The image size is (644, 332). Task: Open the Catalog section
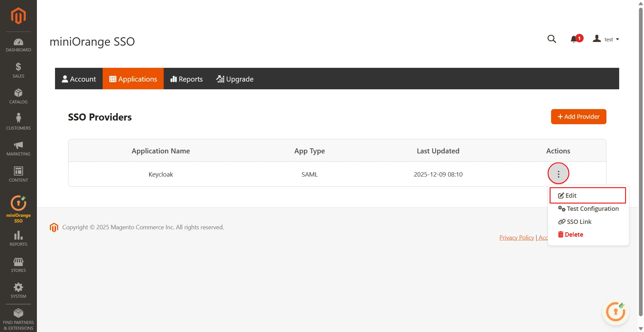tap(18, 96)
